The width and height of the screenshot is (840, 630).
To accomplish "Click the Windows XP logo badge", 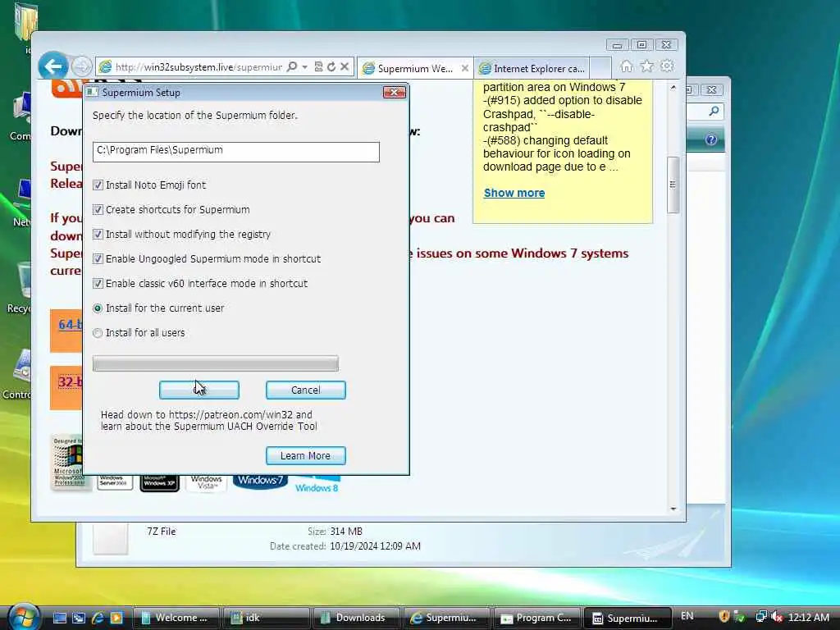I will coord(160,482).
